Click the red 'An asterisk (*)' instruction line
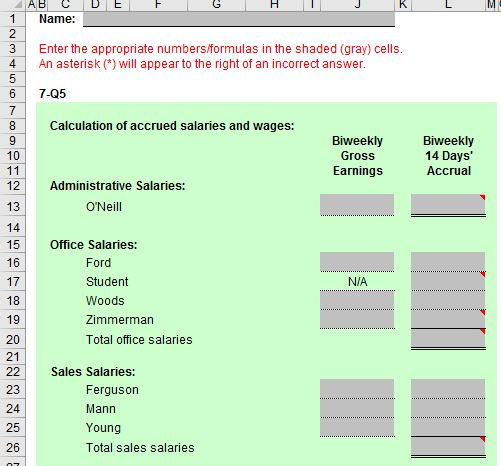501x466 pixels. tap(202, 64)
